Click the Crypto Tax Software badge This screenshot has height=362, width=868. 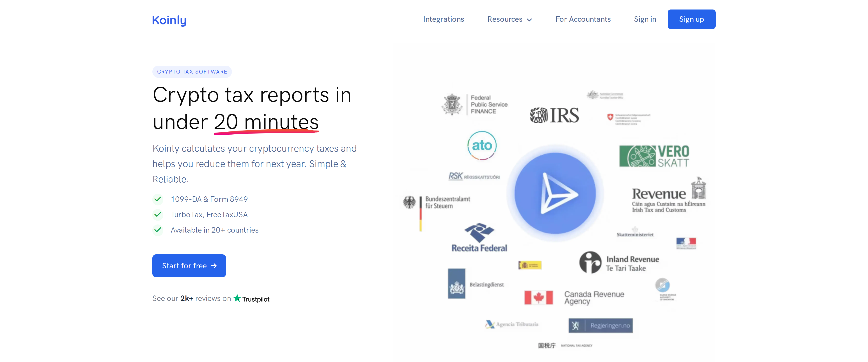pos(192,71)
